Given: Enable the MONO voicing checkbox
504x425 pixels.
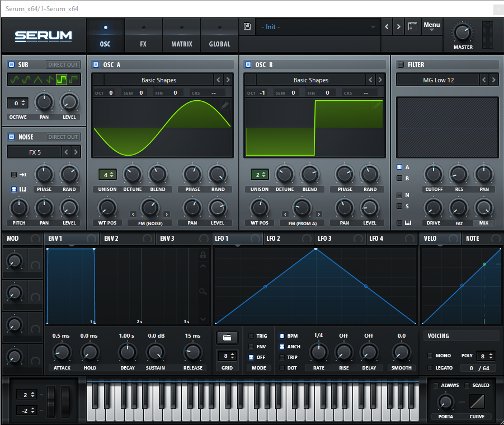Looking at the screenshot, I should 430,356.
